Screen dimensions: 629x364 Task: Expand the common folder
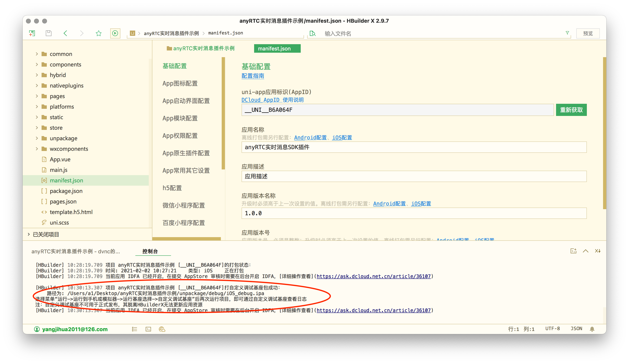(37, 54)
